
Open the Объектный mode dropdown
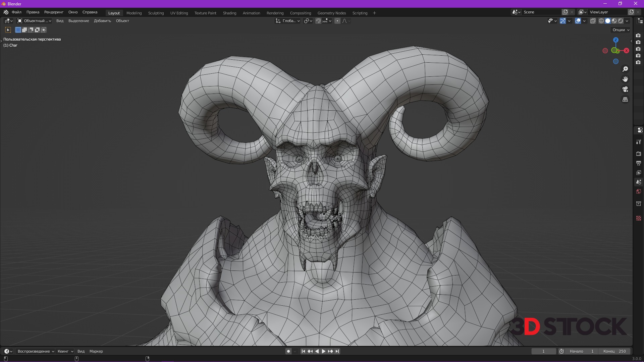tap(35, 21)
